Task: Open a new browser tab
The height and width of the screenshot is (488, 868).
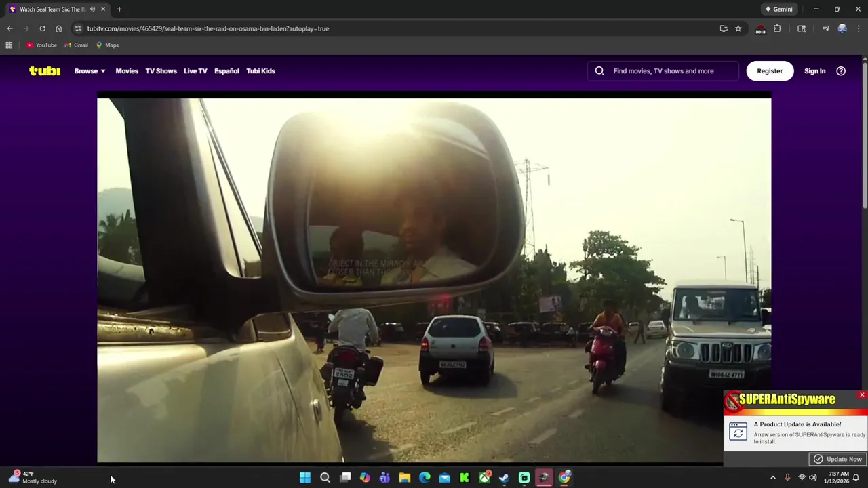Action: (x=119, y=9)
